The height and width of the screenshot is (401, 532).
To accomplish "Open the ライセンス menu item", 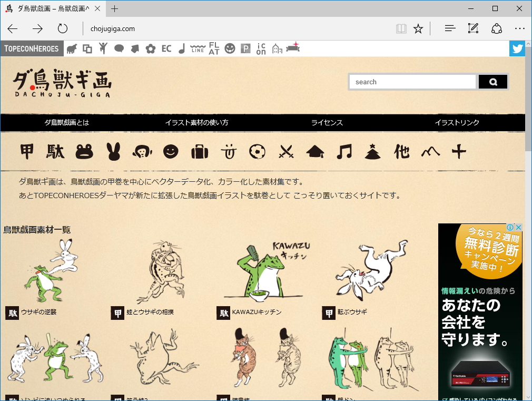I will tap(327, 122).
